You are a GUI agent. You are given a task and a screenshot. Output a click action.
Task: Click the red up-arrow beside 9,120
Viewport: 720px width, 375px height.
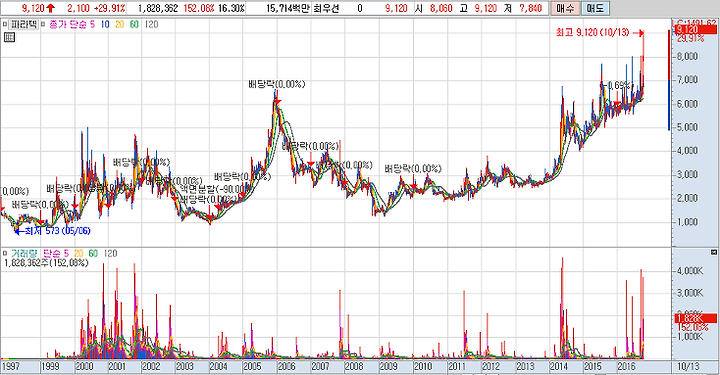(51, 8)
